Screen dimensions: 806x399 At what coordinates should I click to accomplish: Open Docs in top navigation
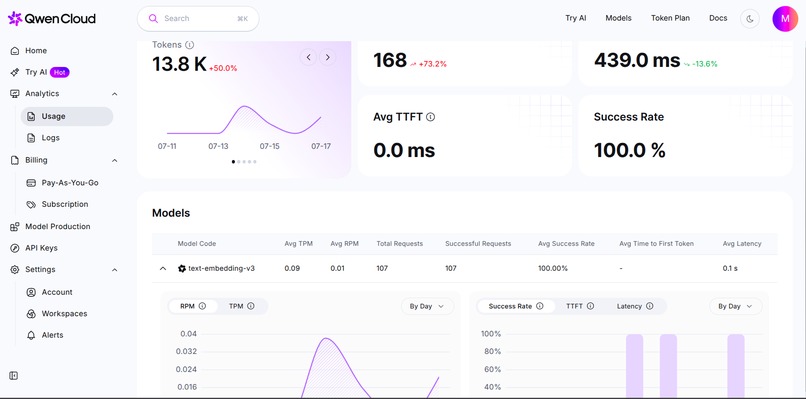point(718,18)
